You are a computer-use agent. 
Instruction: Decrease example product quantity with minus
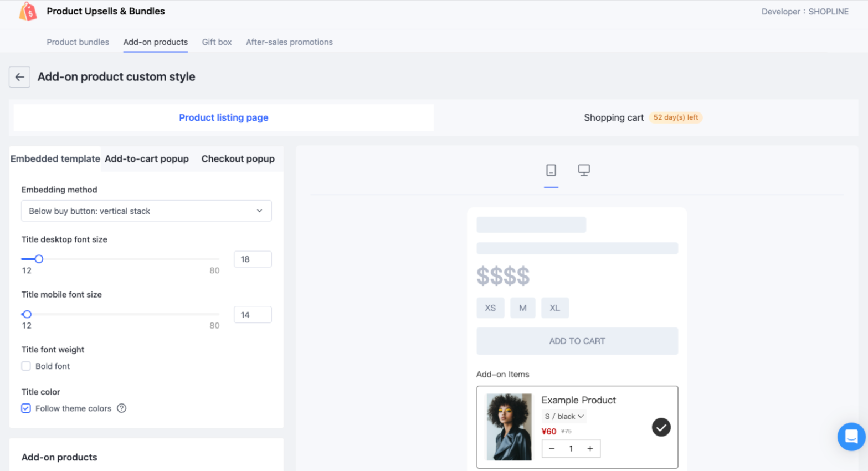(x=552, y=449)
